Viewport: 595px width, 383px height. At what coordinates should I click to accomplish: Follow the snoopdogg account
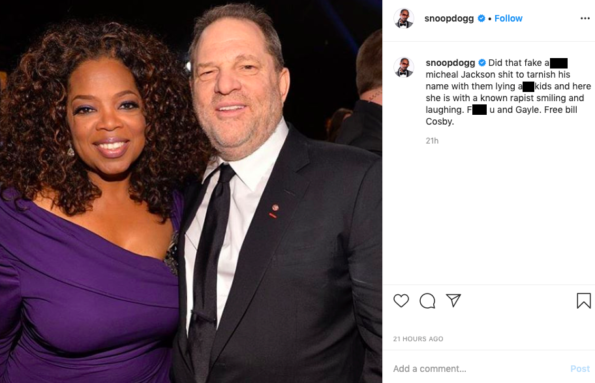pyautogui.click(x=508, y=18)
